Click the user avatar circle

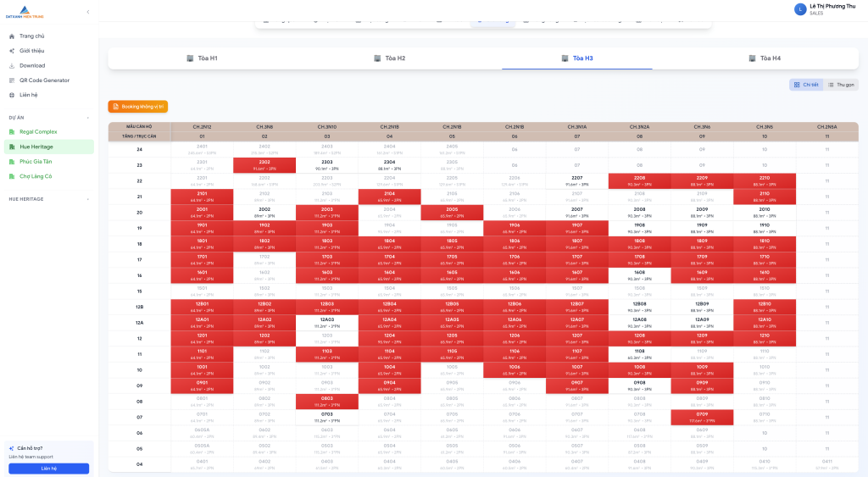pyautogui.click(x=799, y=9)
